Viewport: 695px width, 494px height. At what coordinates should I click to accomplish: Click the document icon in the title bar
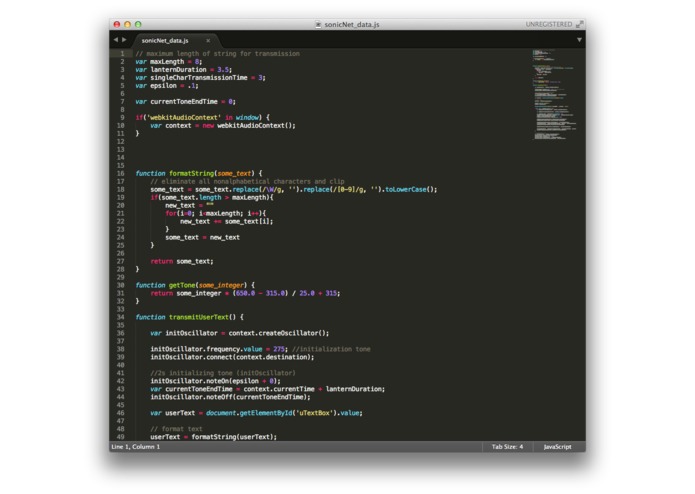(x=318, y=24)
